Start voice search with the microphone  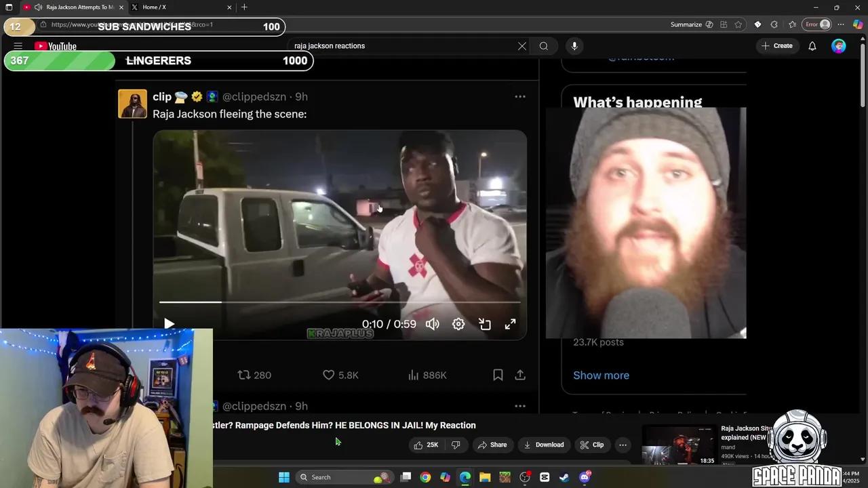(574, 46)
